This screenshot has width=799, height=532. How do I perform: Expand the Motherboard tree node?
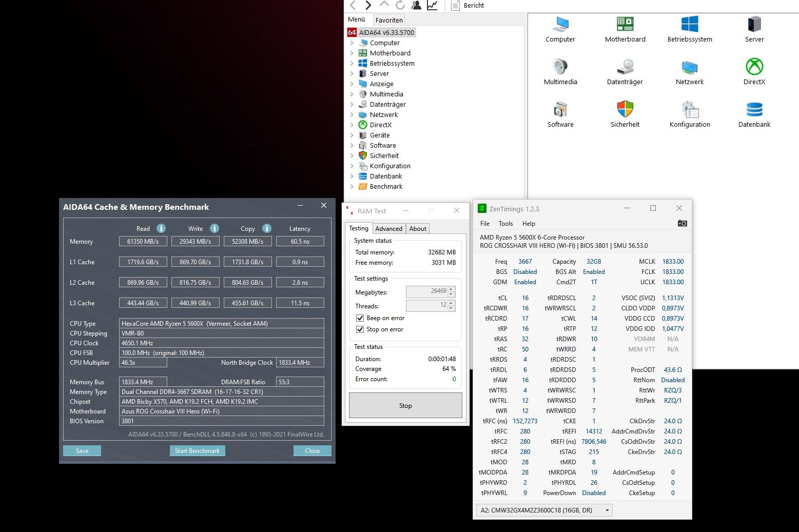point(352,53)
